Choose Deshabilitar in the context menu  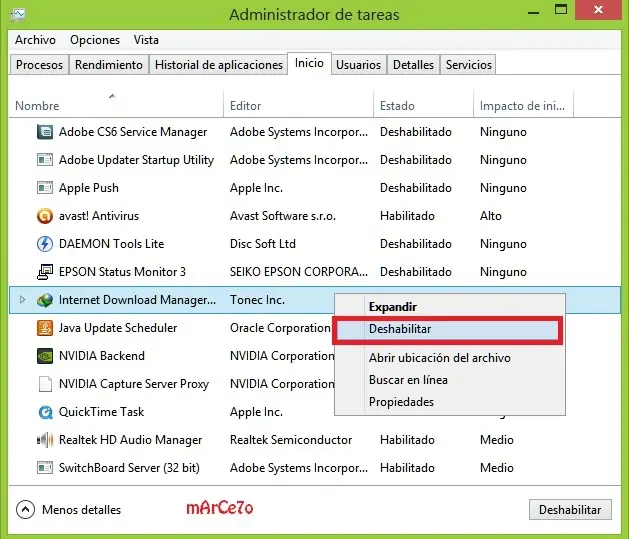point(448,329)
